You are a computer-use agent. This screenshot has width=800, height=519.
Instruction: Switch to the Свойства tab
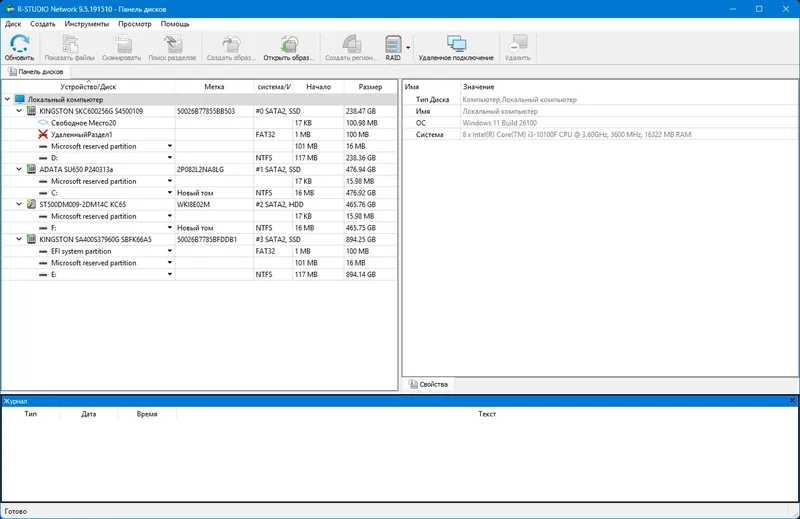[x=429, y=384]
